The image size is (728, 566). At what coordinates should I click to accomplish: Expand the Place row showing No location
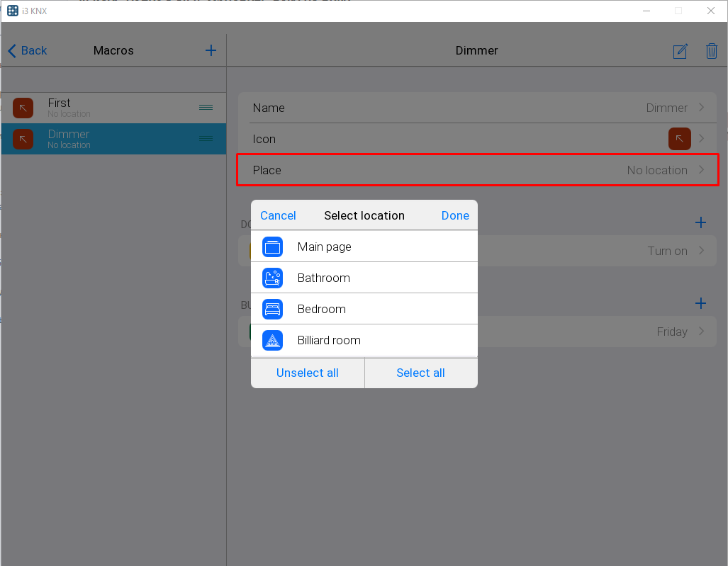coord(701,170)
